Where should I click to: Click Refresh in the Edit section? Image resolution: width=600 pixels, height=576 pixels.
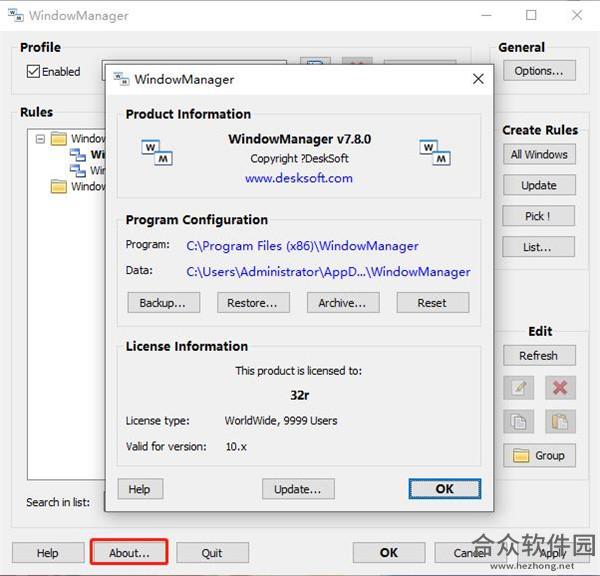pyautogui.click(x=539, y=356)
